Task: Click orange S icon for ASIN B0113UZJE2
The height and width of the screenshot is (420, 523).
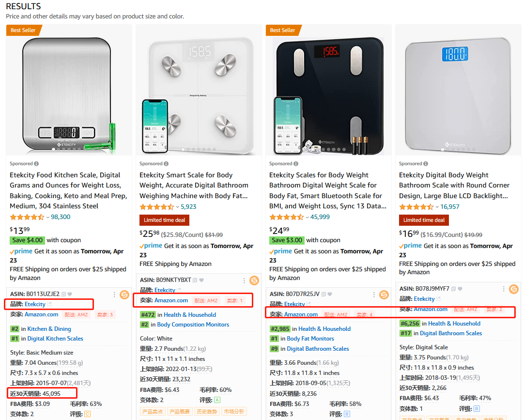Action: (x=124, y=295)
